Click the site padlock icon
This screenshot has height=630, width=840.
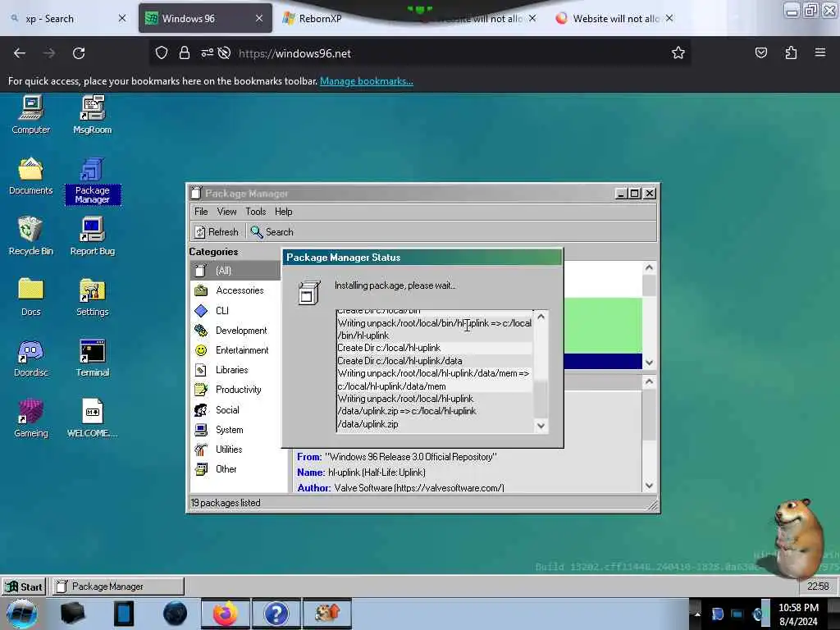[185, 52]
